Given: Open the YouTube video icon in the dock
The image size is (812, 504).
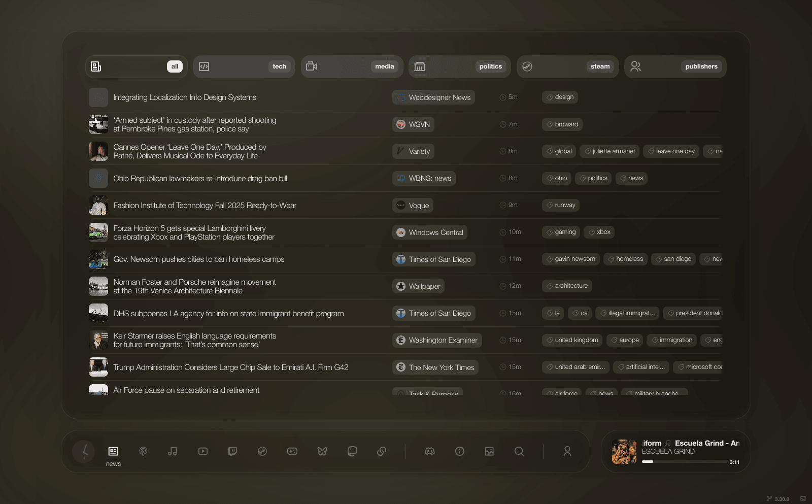Looking at the screenshot, I should [x=203, y=451].
